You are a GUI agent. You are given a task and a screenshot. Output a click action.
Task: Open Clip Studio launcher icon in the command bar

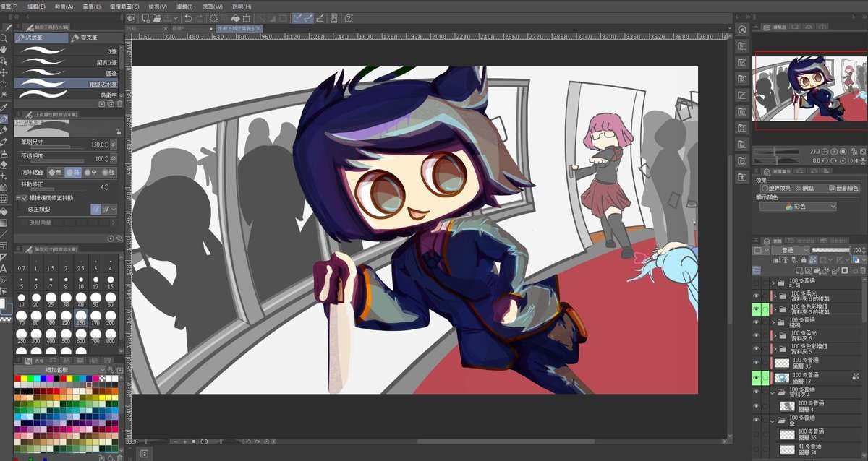click(130, 18)
